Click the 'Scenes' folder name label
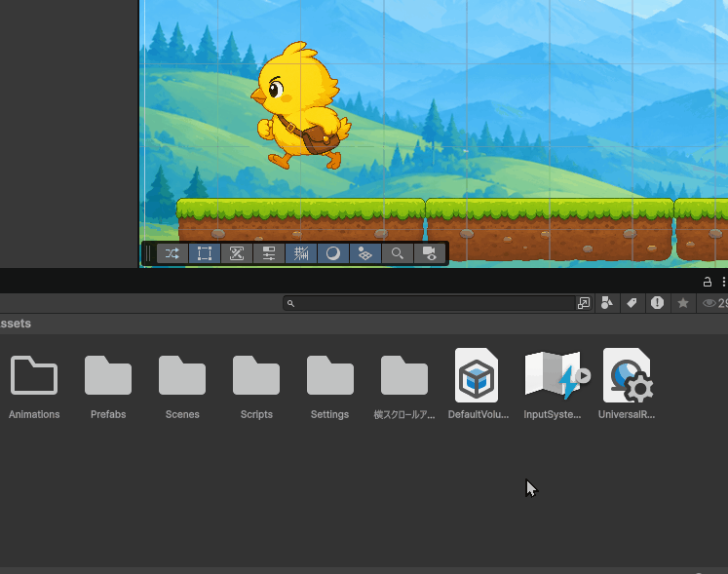Viewport: 728px width, 574px height. point(182,414)
